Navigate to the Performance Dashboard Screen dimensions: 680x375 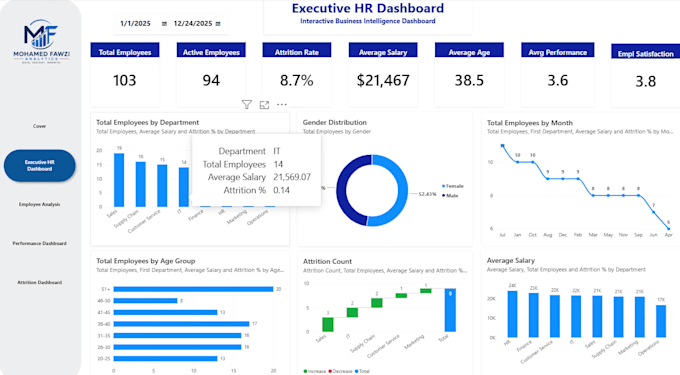pos(39,243)
